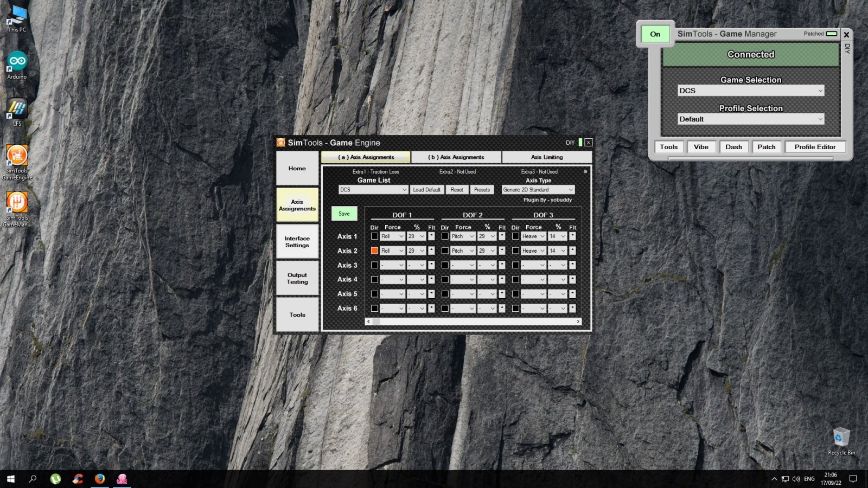Click the network tray icon
The image size is (868, 488).
[785, 479]
